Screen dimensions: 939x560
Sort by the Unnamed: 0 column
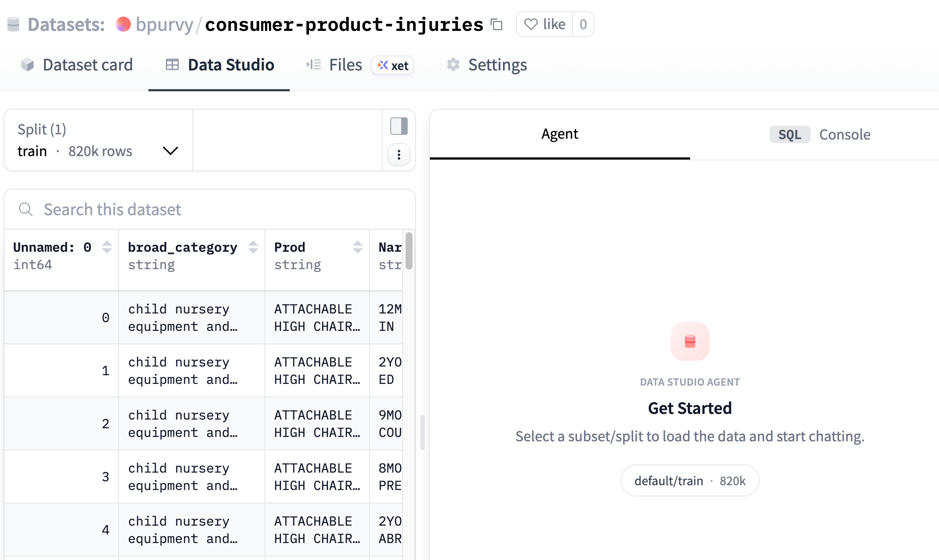(107, 247)
